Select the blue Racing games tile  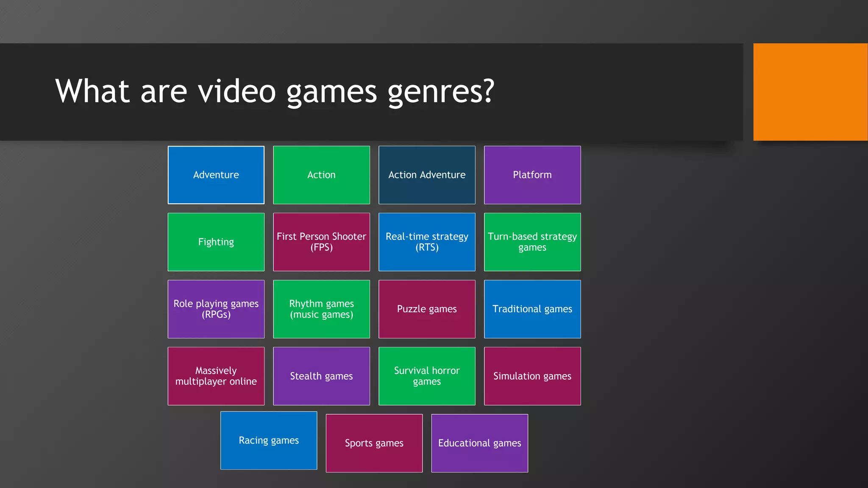point(269,440)
